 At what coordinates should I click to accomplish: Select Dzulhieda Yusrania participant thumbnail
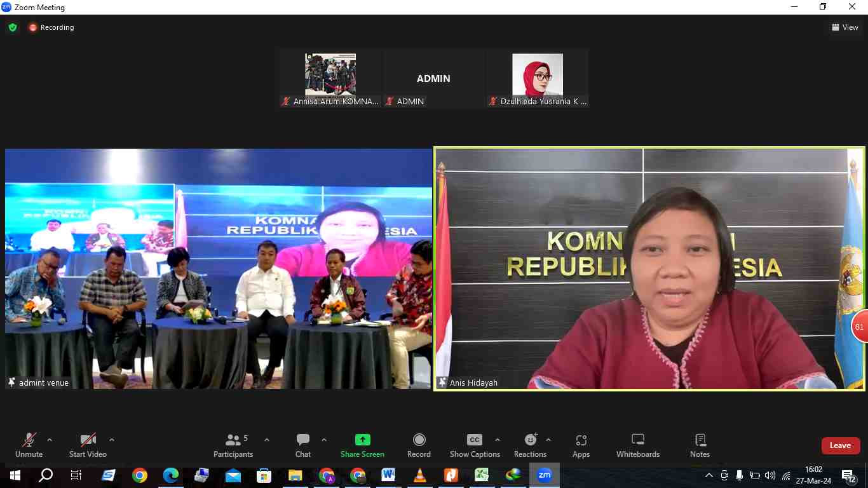click(538, 79)
